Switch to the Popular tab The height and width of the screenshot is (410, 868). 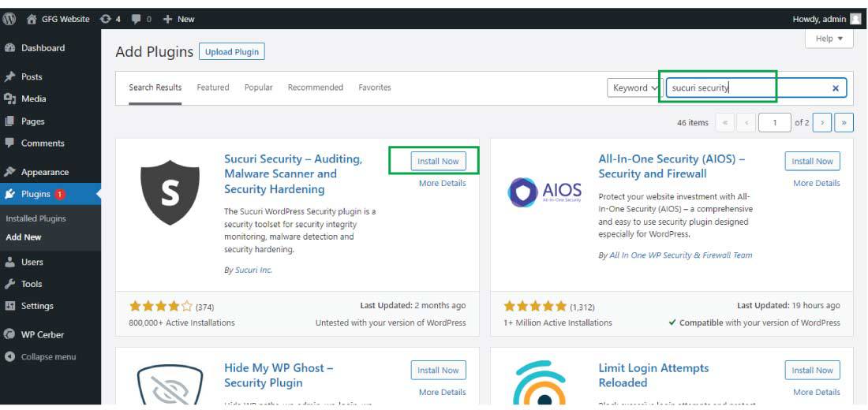point(259,88)
